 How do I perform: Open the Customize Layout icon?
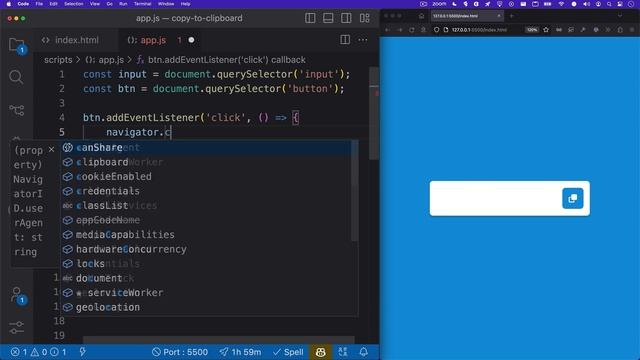(x=364, y=18)
